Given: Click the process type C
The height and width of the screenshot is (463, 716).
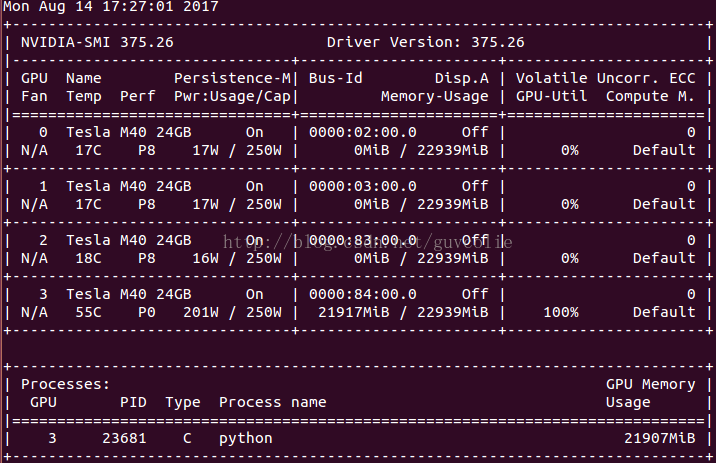Looking at the screenshot, I should pos(187,438).
